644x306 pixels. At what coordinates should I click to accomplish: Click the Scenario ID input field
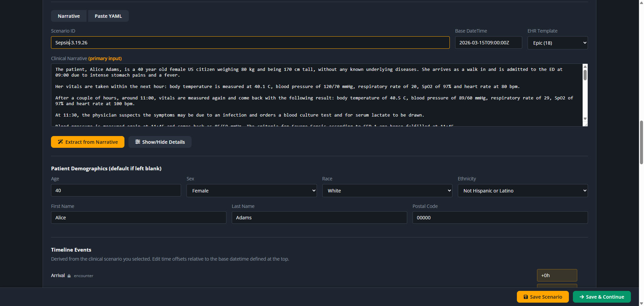coord(250,43)
